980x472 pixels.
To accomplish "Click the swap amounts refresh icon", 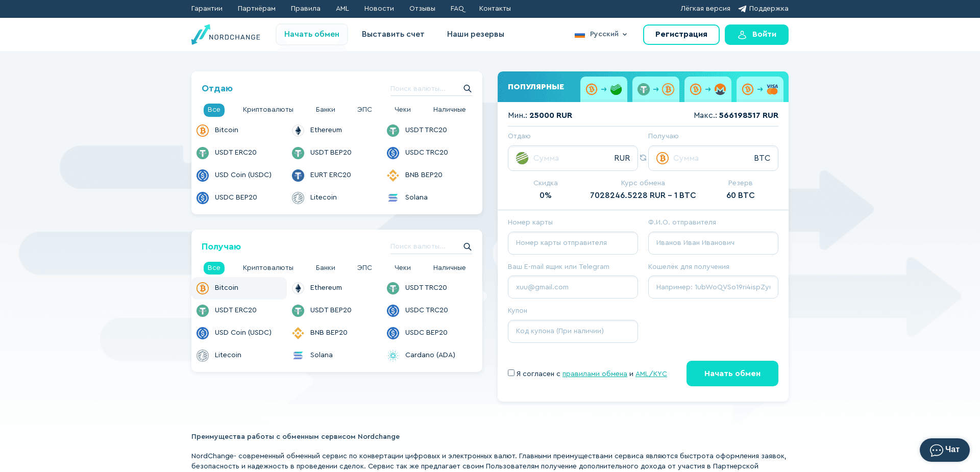I will [x=643, y=158].
